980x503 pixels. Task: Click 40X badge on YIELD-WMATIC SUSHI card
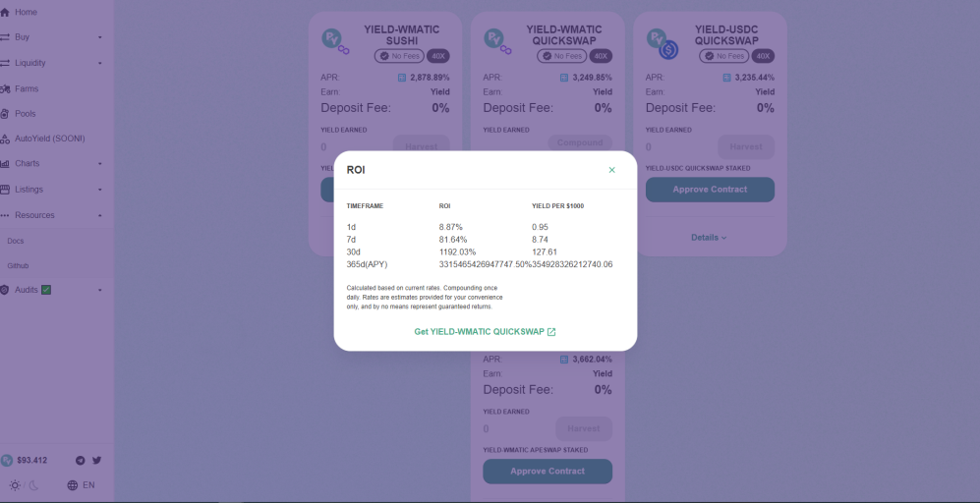point(438,56)
